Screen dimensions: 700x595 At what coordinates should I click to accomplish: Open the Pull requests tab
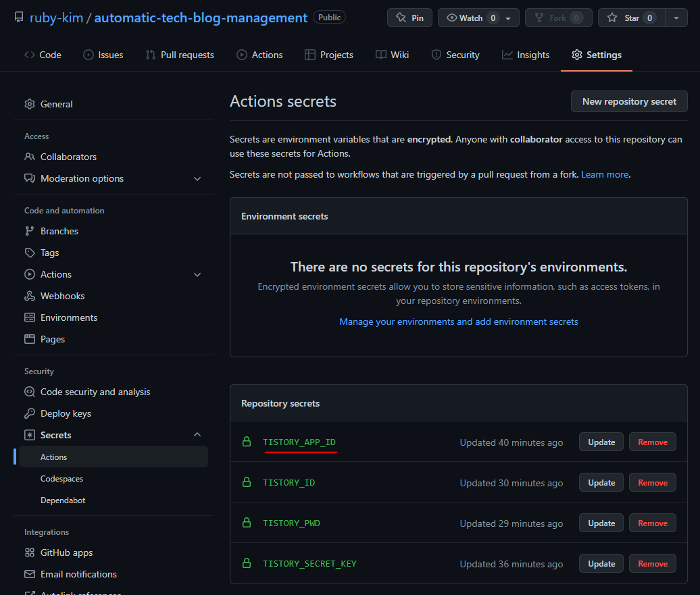[x=180, y=55]
